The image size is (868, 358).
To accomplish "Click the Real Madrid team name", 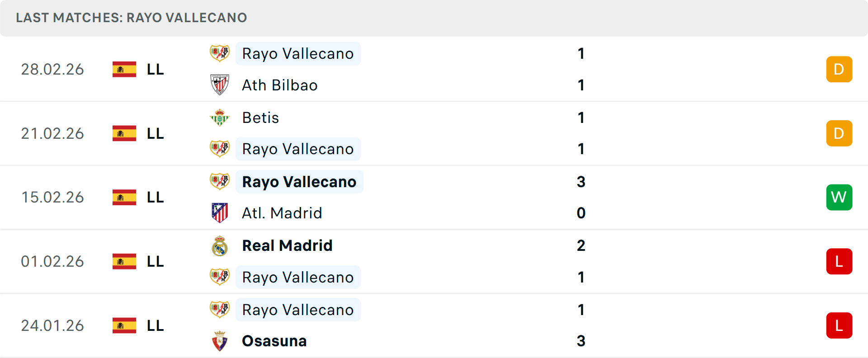I will [x=287, y=245].
